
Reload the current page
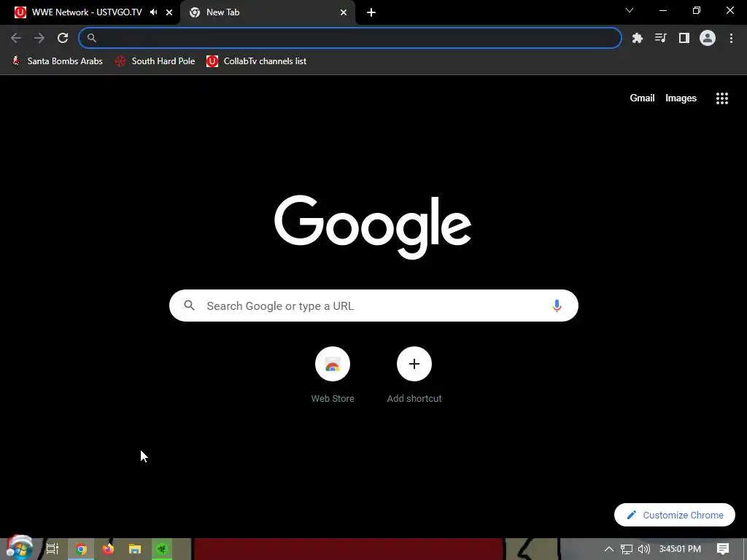(63, 38)
